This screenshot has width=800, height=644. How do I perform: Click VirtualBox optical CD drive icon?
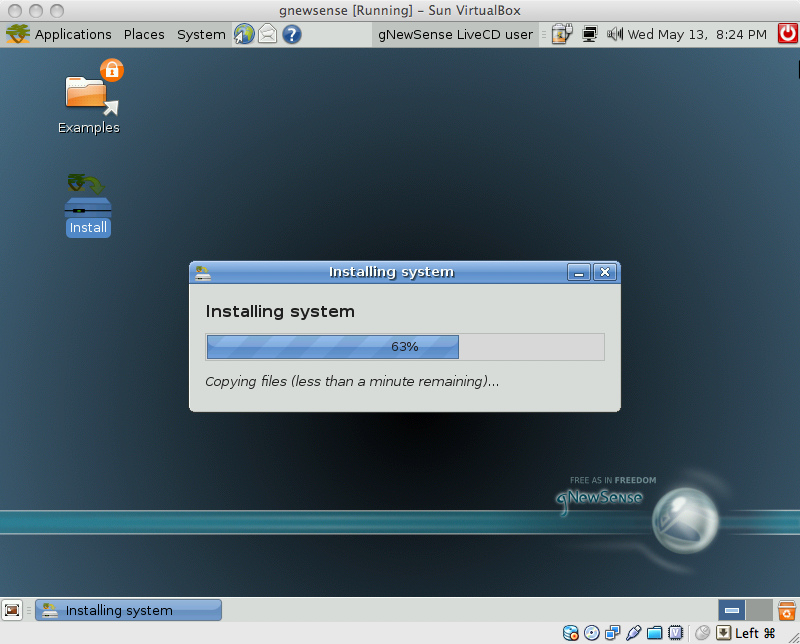(591, 633)
